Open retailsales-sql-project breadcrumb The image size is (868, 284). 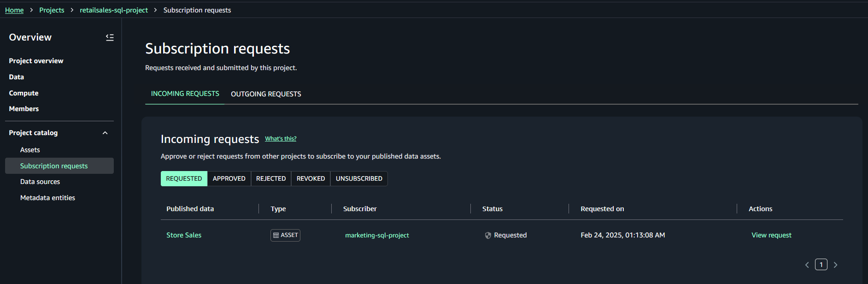click(x=114, y=10)
